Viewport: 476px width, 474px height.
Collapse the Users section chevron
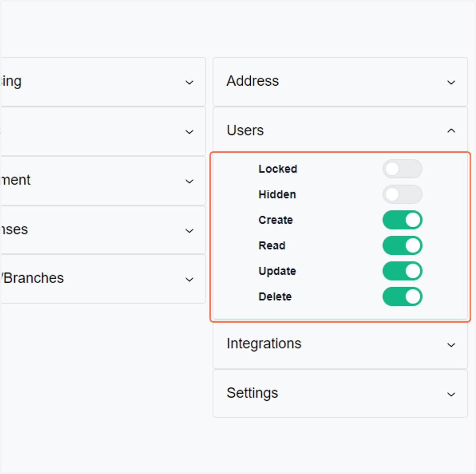(451, 131)
